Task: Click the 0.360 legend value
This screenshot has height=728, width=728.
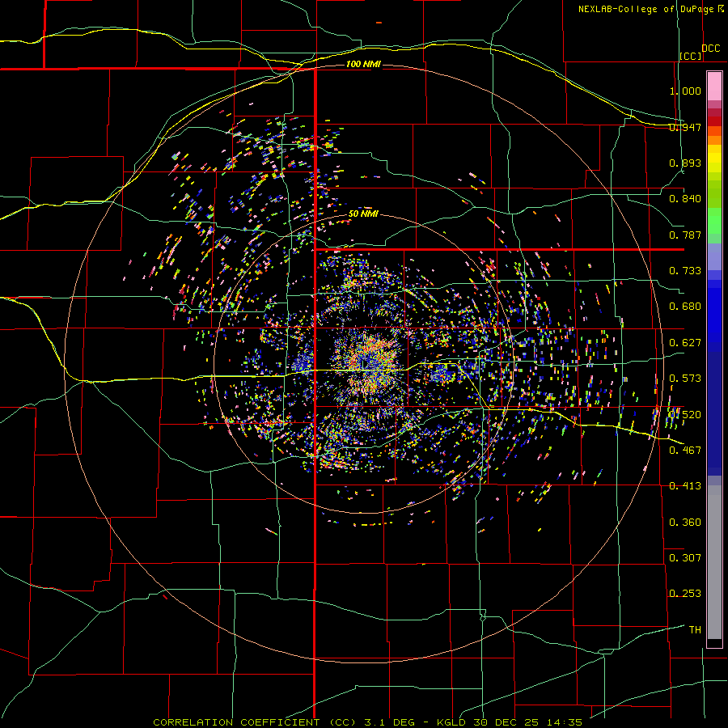Action: coord(685,523)
